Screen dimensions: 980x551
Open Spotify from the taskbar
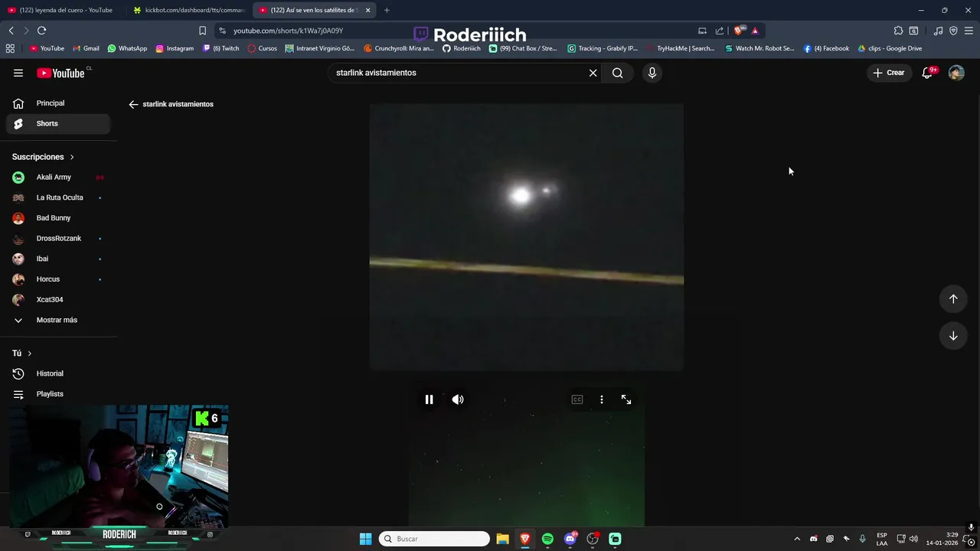click(x=547, y=539)
